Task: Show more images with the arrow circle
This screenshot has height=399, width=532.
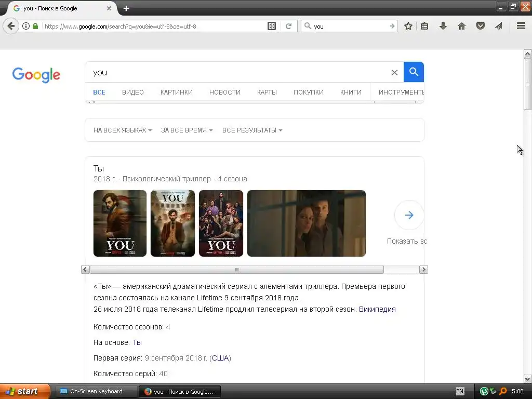Action: point(409,215)
